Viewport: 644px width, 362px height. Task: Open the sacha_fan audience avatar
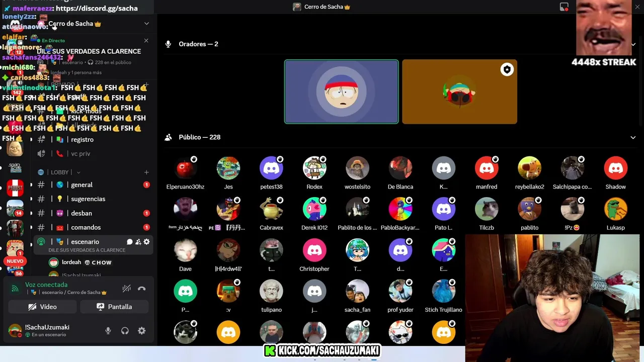[357, 291]
